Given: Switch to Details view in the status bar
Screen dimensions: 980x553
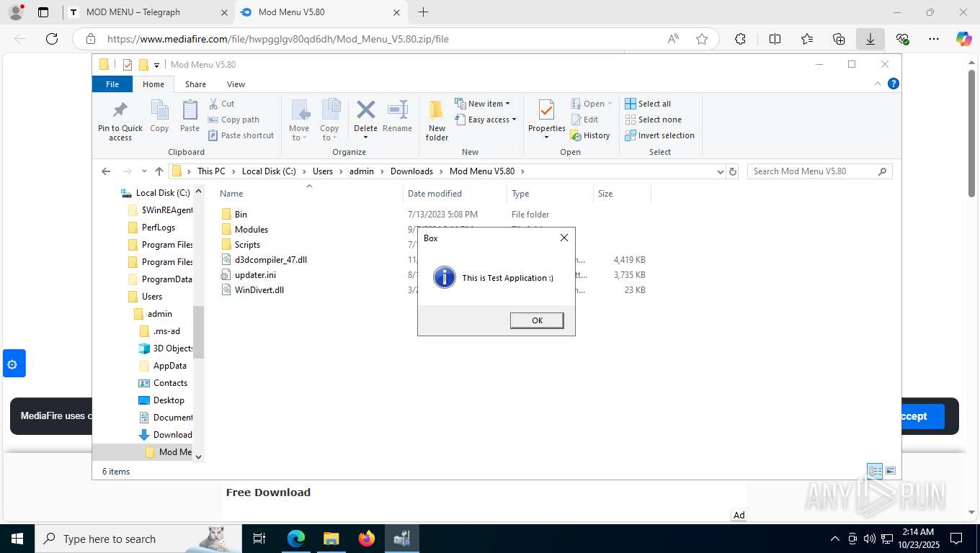Looking at the screenshot, I should (x=875, y=471).
